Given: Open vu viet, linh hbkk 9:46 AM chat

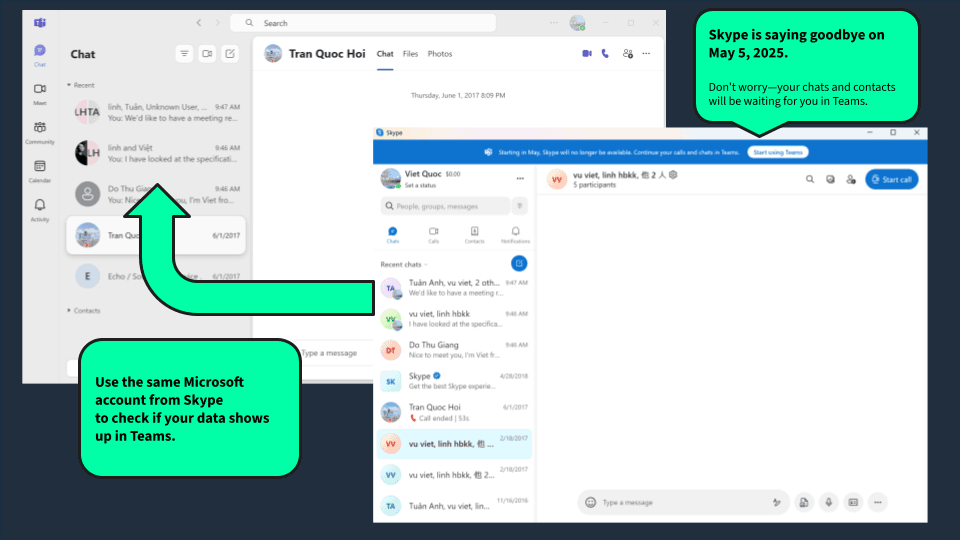Looking at the screenshot, I should point(454,319).
